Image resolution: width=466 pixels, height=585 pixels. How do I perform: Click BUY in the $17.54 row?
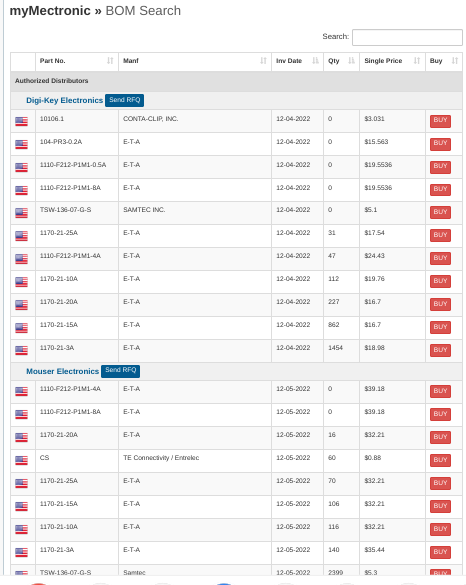coord(440,235)
